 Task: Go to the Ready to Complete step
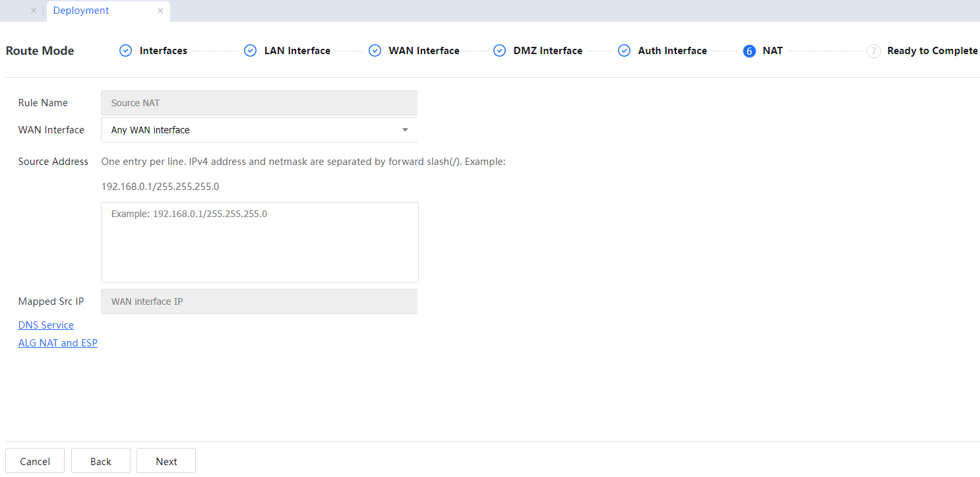pos(932,51)
